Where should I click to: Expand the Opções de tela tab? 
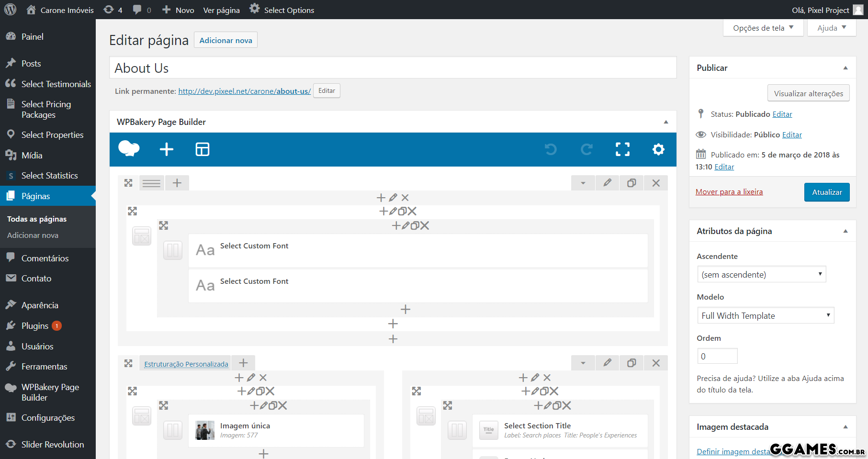tap(763, 28)
